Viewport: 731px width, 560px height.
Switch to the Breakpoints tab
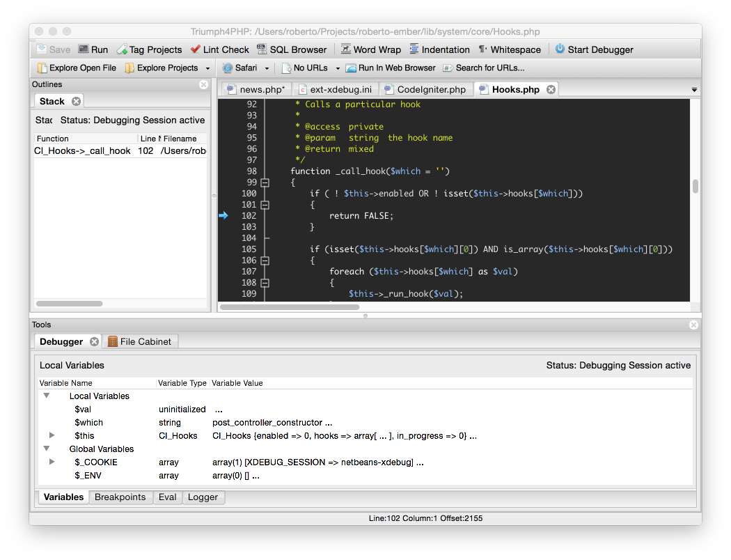pyautogui.click(x=120, y=497)
